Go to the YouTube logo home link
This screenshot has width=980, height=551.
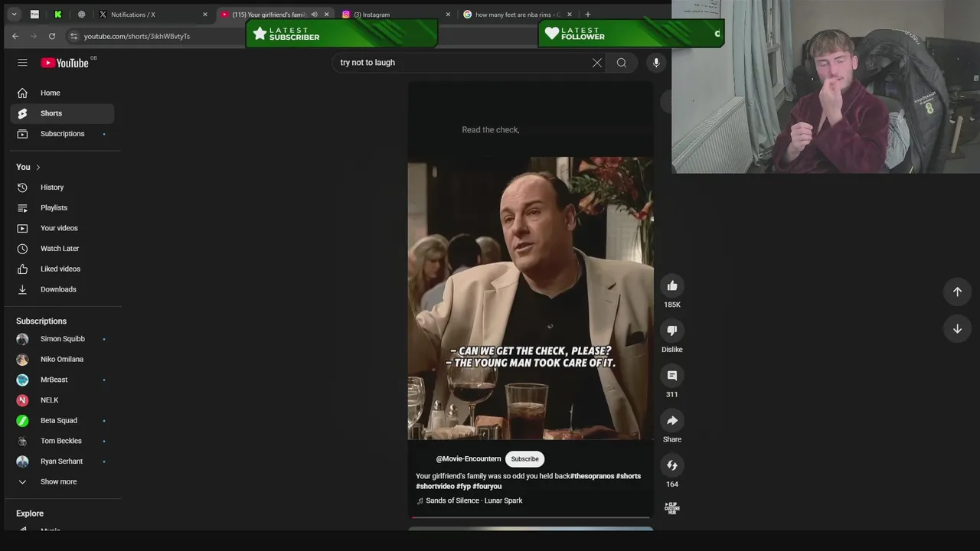coord(65,63)
